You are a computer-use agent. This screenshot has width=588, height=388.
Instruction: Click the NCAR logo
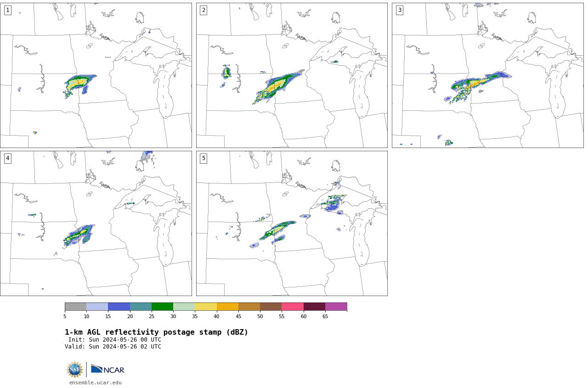pos(107,369)
